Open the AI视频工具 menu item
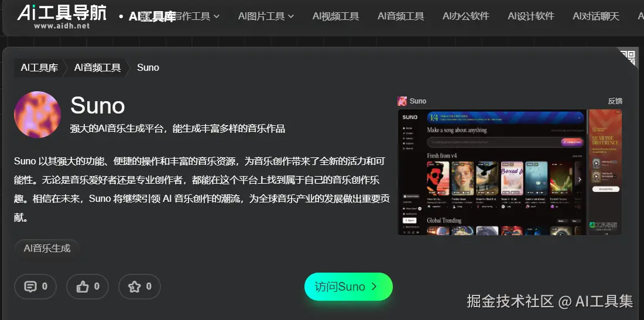644x320 pixels. point(335,16)
